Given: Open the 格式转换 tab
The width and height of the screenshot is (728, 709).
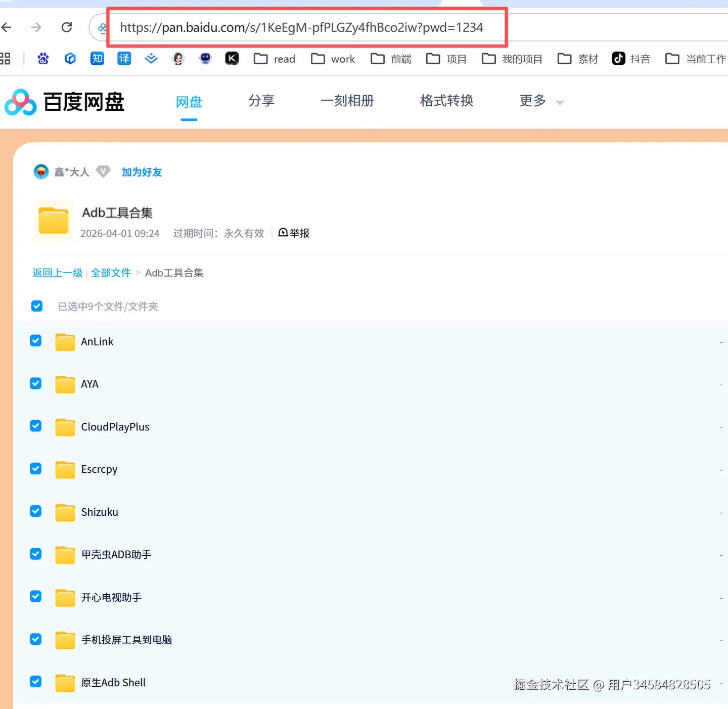Looking at the screenshot, I should (x=447, y=101).
